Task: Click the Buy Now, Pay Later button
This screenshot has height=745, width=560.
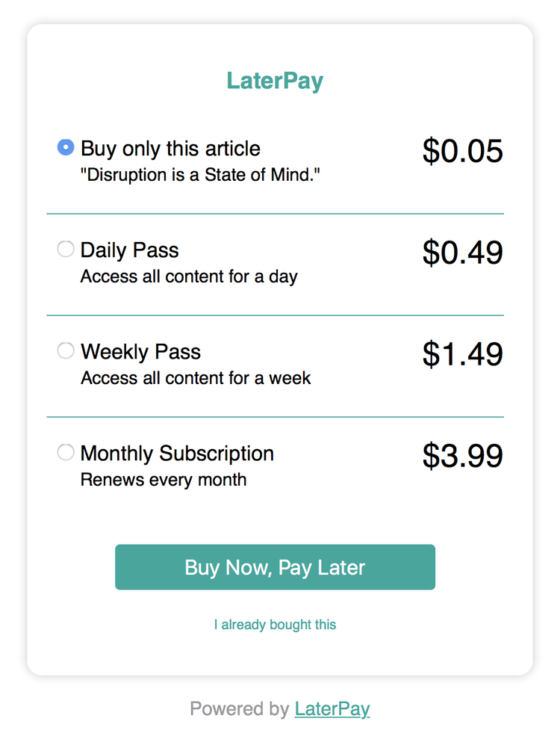Action: click(275, 567)
